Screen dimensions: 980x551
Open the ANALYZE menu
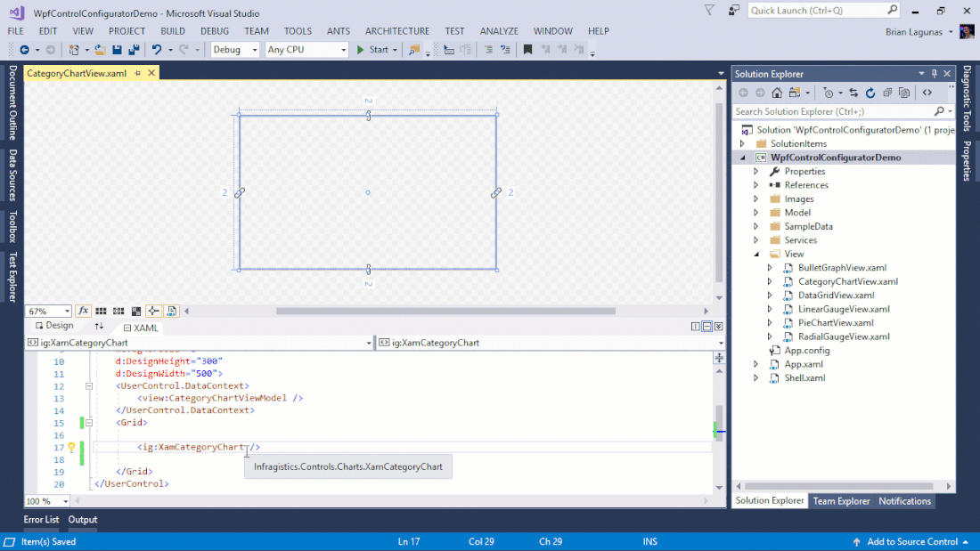499,31
